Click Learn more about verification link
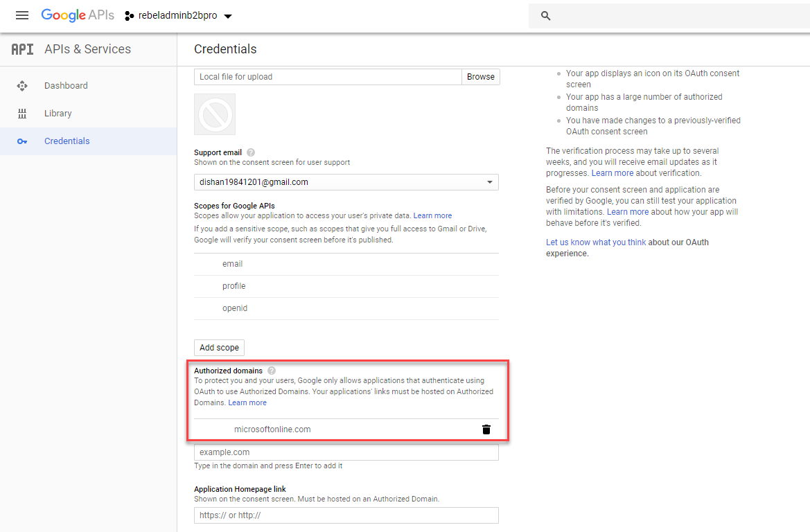The height and width of the screenshot is (532, 810). click(612, 173)
